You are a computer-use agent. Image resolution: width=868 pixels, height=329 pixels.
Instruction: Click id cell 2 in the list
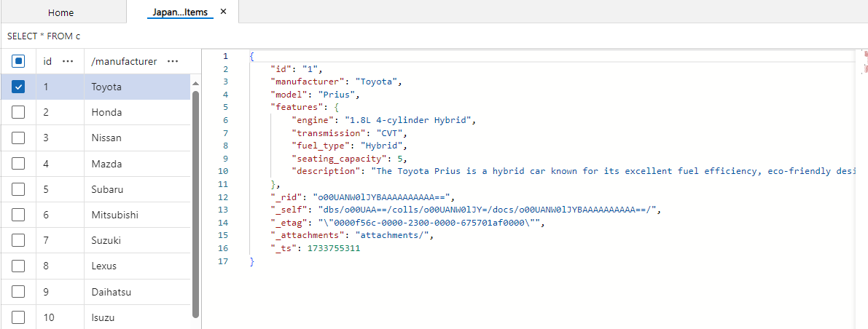tap(60, 112)
